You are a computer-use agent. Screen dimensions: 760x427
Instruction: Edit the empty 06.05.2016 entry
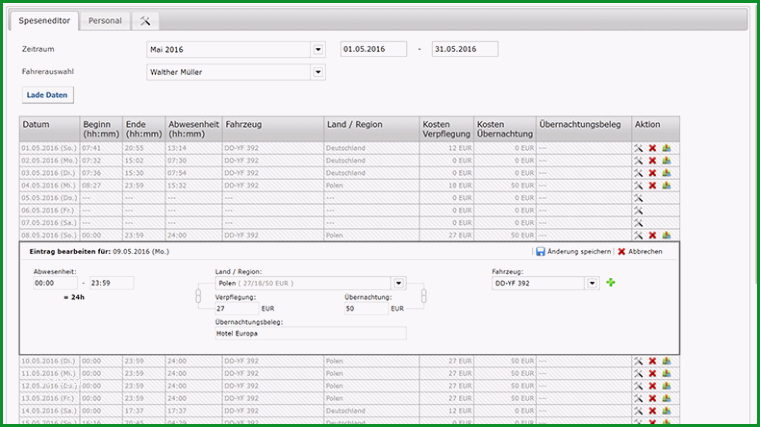point(638,211)
